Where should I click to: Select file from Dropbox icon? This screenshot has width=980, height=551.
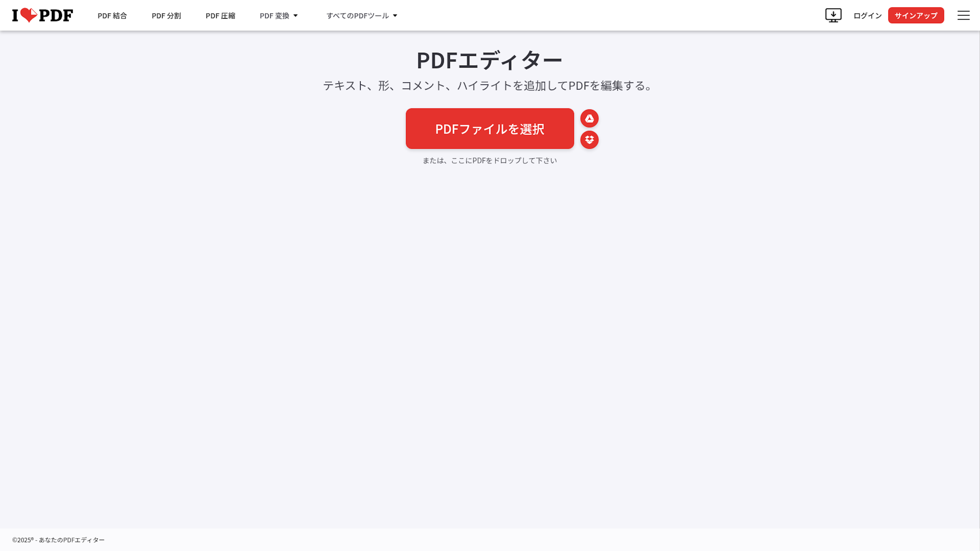click(x=589, y=140)
